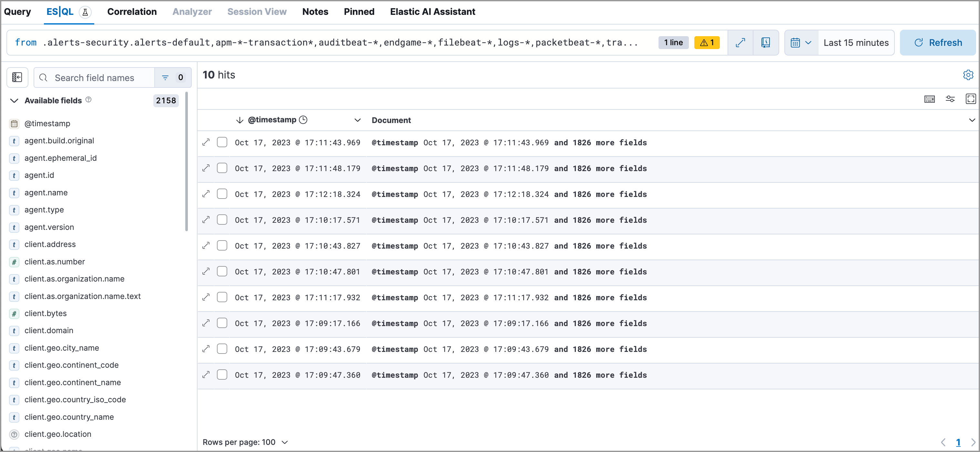Open the table settings gear
980x452 pixels.
click(968, 75)
